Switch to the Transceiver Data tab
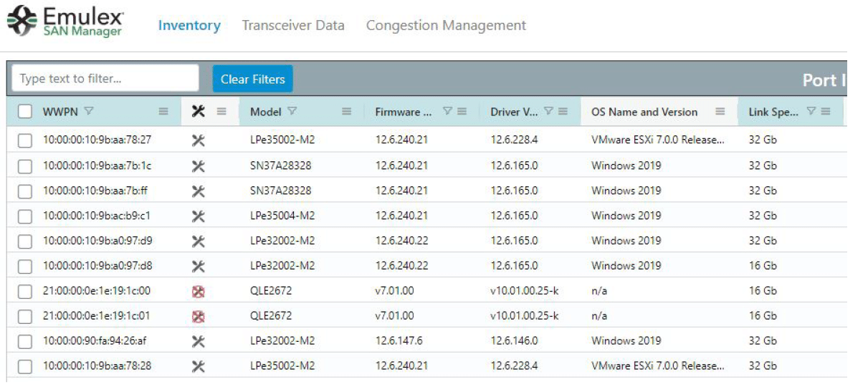Viewport: 868px width, 392px height. pyautogui.click(x=293, y=25)
